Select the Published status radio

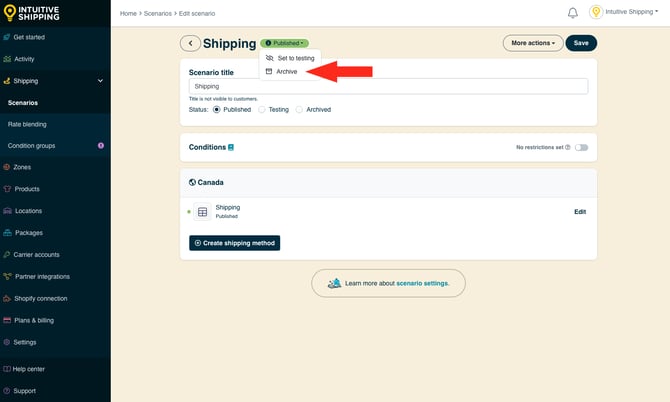[217, 110]
